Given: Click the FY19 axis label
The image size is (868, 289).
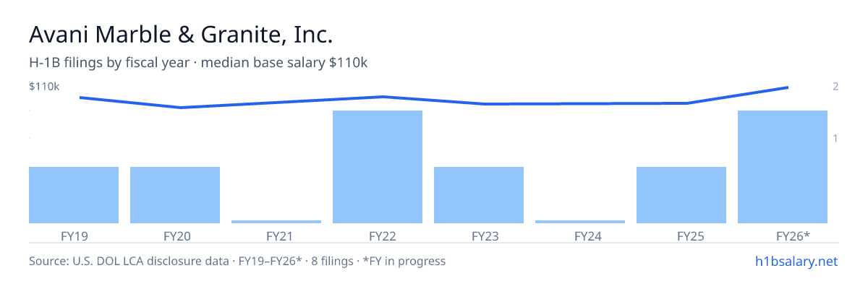Looking at the screenshot, I should pyautogui.click(x=74, y=236).
